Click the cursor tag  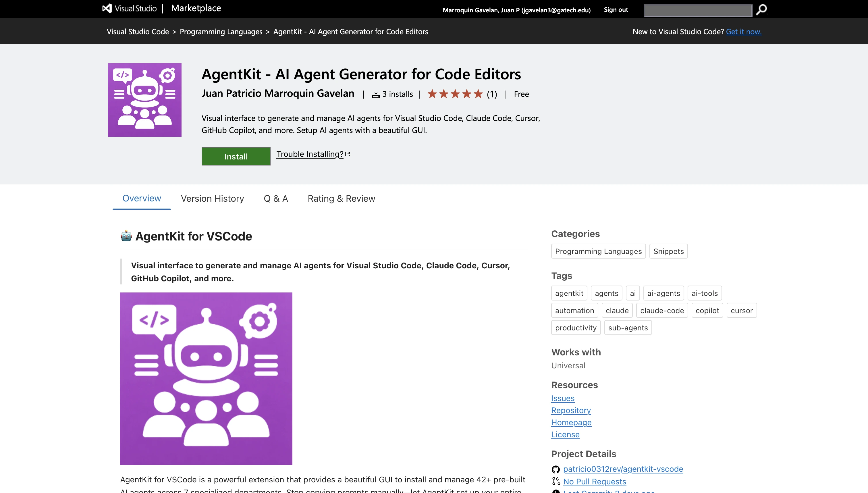coord(742,311)
